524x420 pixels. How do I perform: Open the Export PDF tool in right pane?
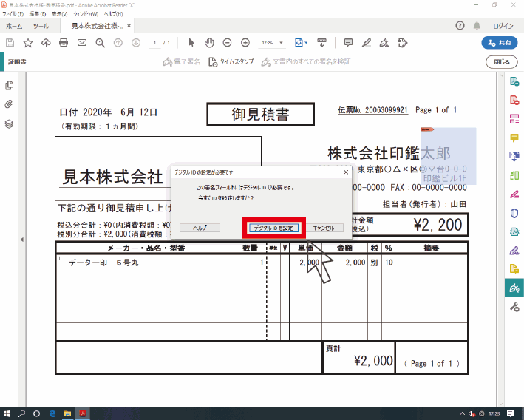[514, 81]
